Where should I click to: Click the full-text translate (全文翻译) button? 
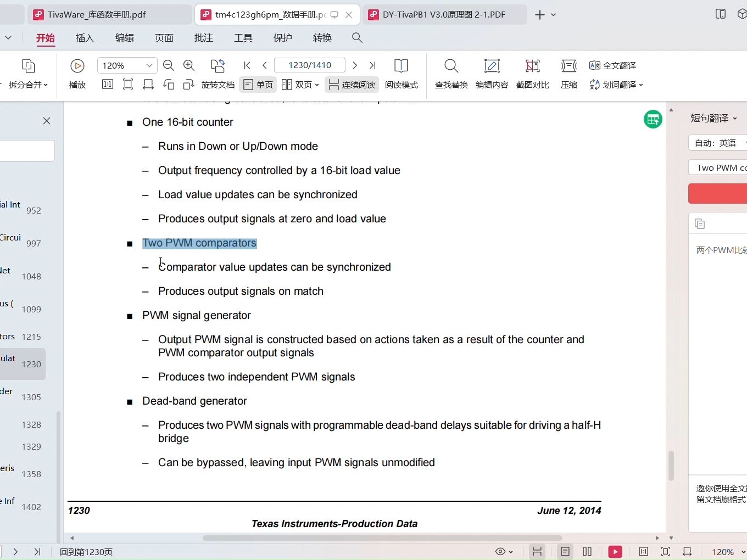(612, 65)
